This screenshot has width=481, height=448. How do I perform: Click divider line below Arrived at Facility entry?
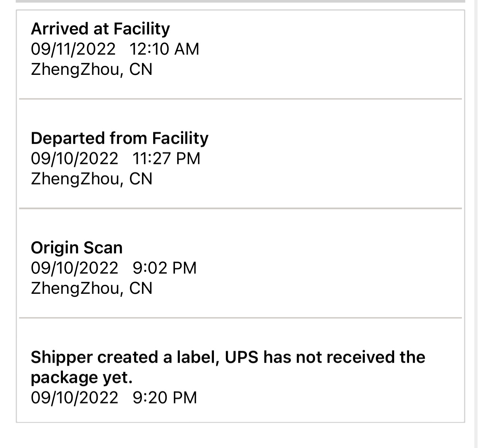240,99
